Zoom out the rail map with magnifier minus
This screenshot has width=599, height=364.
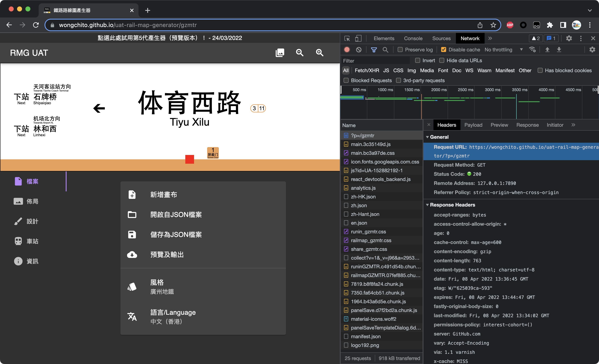[300, 53]
